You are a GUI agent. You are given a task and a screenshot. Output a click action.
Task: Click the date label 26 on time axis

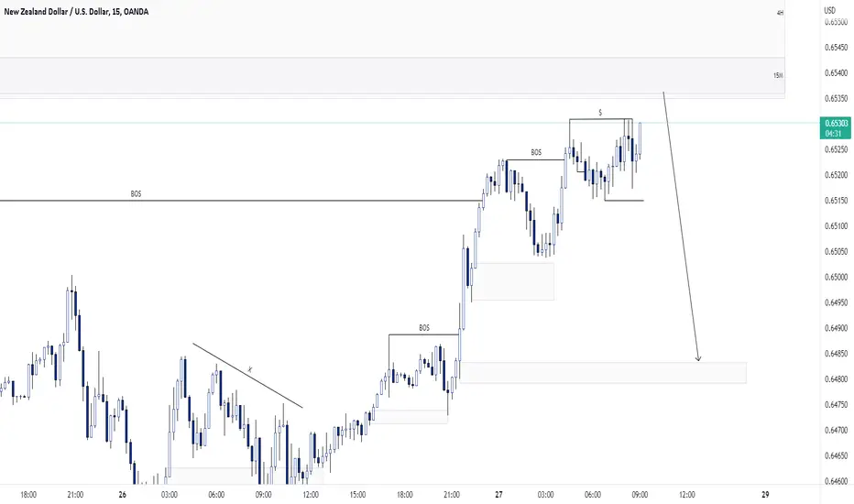[x=122, y=495]
